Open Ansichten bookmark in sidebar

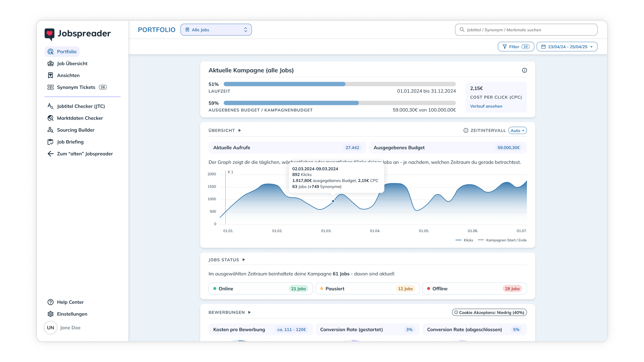click(x=68, y=75)
